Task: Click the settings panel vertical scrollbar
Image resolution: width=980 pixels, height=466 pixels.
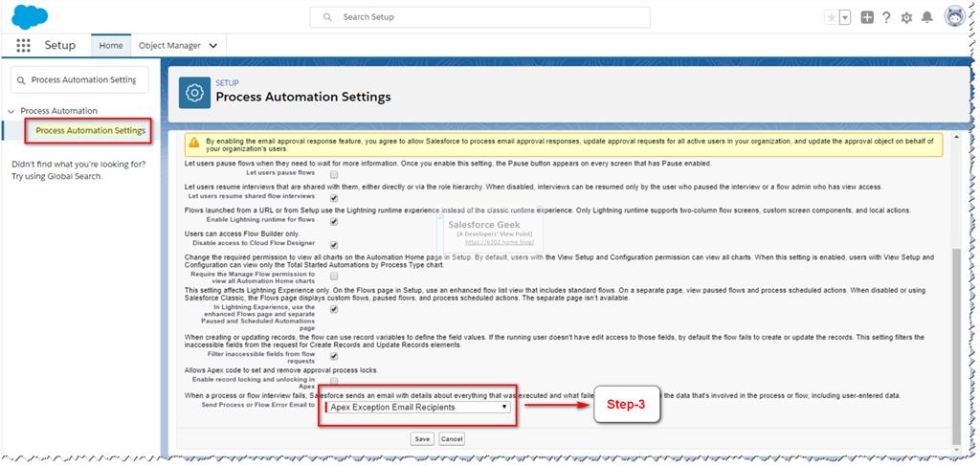Action: (954, 344)
